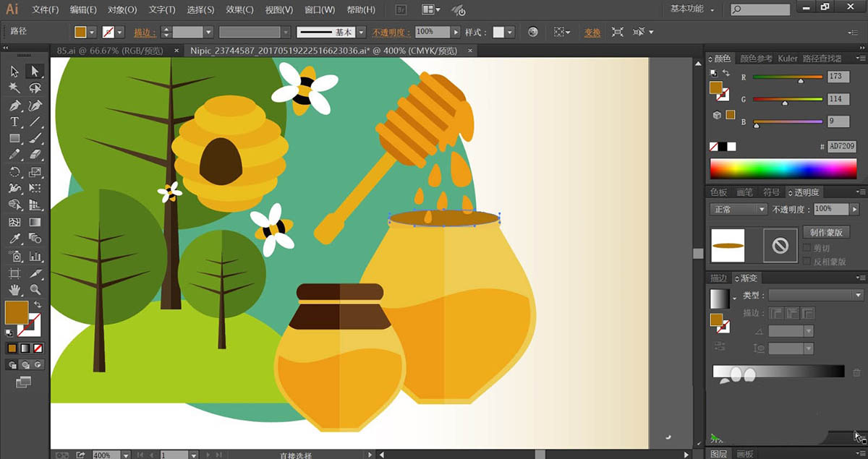Select the Zoom magnifier tool
868x459 pixels.
pos(35,290)
